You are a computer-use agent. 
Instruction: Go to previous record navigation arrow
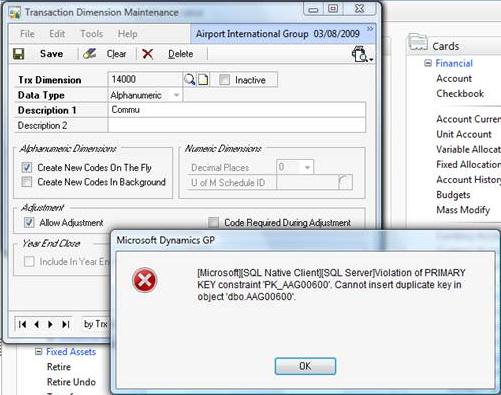tap(37, 324)
